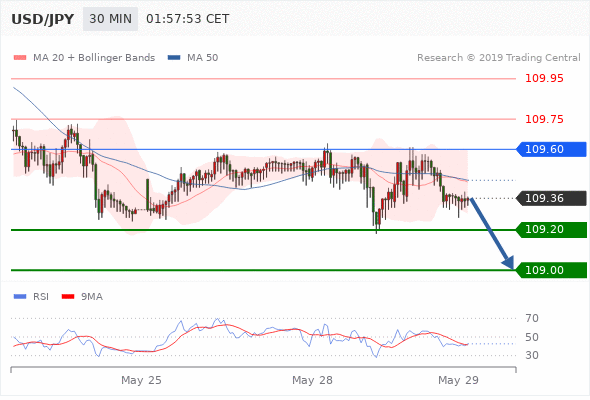Click the May 25 date axis label
The image size is (590, 400).
[141, 380]
